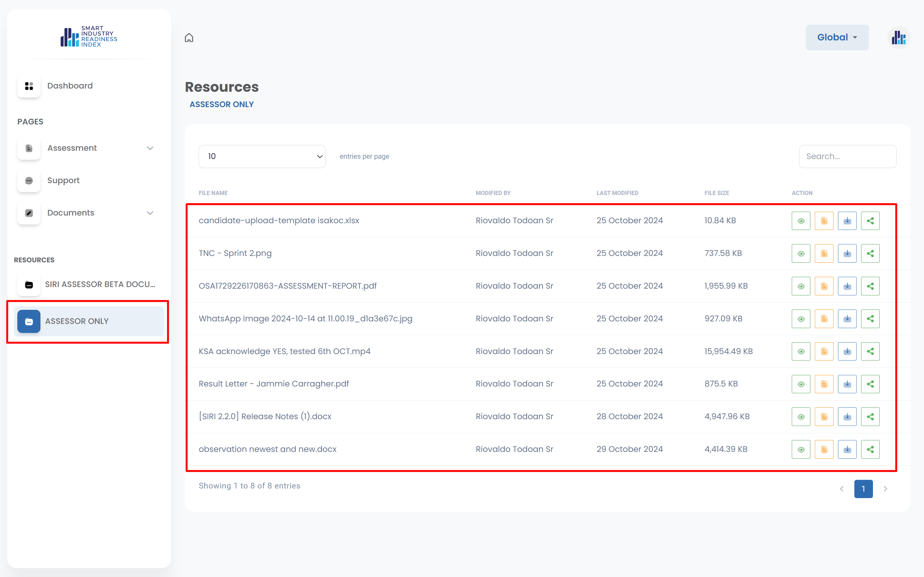Go to the next page arrow
The width and height of the screenshot is (924, 577).
tap(885, 489)
